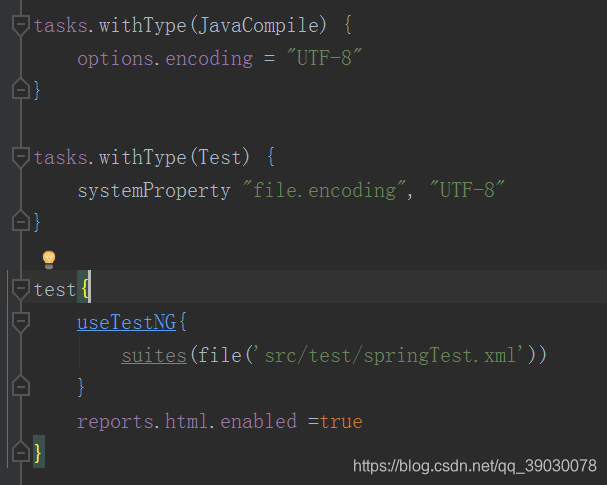
Task: Click the "UTF-8" string on systemProperty line
Action: tap(467, 190)
